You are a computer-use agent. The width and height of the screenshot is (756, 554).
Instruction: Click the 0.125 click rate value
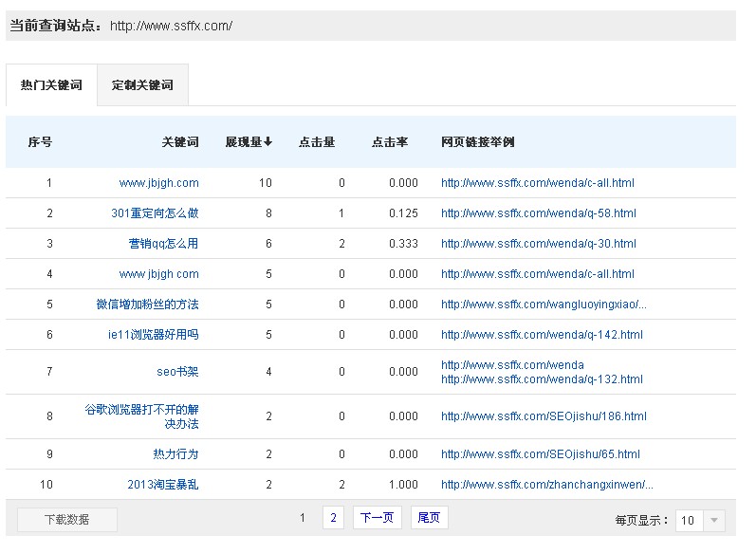tap(403, 213)
